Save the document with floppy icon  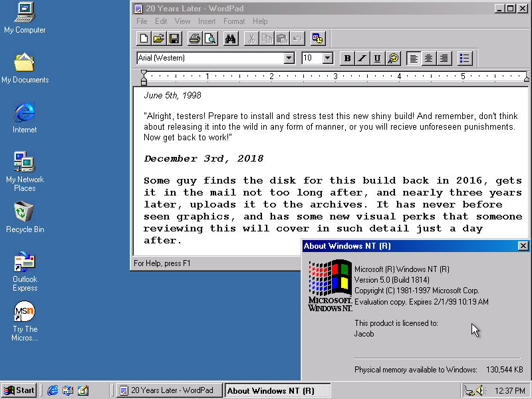point(174,39)
